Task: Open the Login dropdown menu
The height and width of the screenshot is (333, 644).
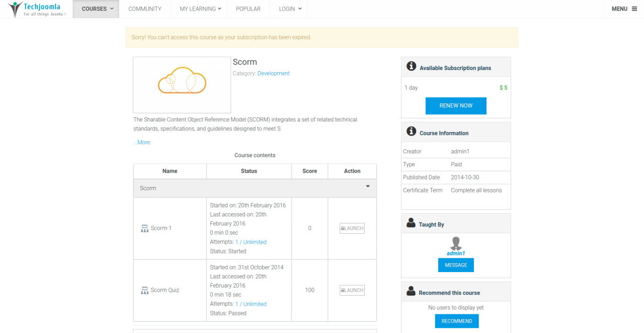Action: coord(290,9)
